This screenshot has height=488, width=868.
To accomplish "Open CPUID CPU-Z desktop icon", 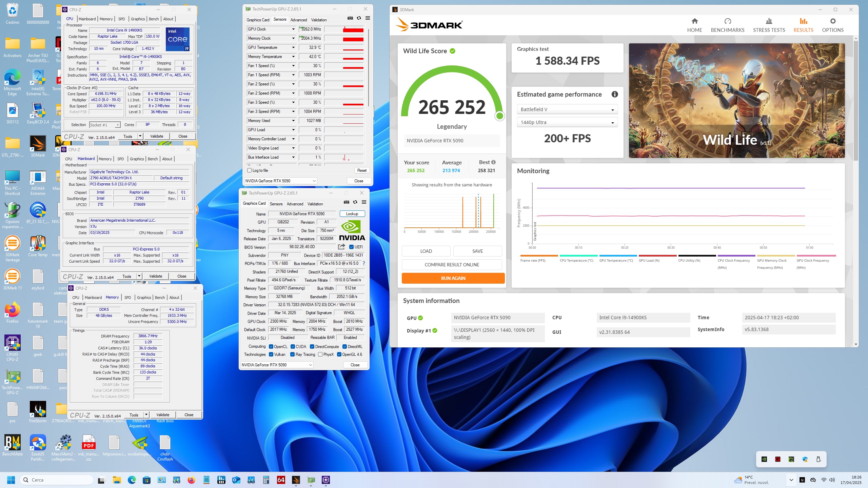I will [x=13, y=348].
